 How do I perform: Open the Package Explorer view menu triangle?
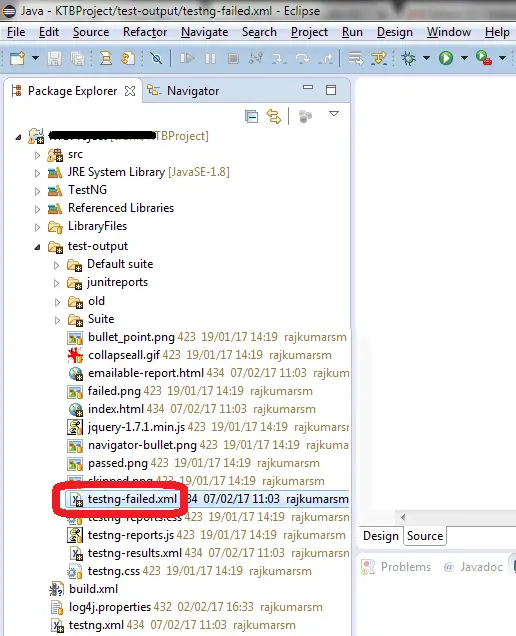pyautogui.click(x=334, y=114)
